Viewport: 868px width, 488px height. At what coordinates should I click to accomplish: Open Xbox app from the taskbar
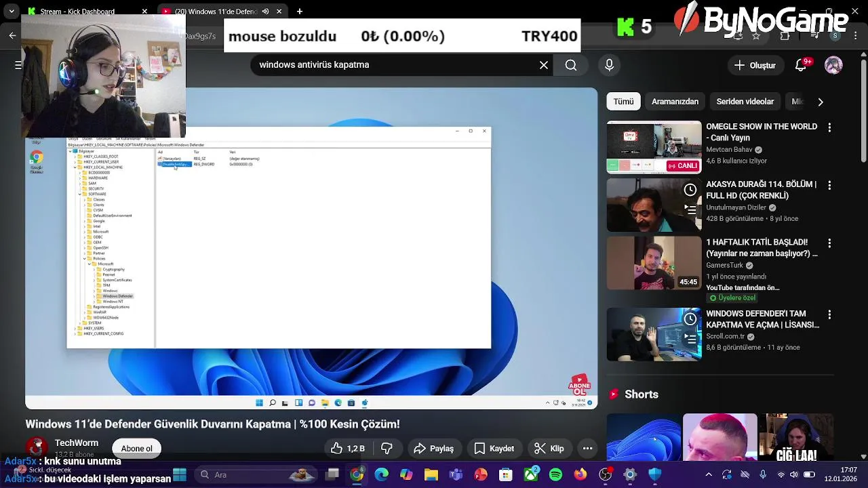coord(531,474)
